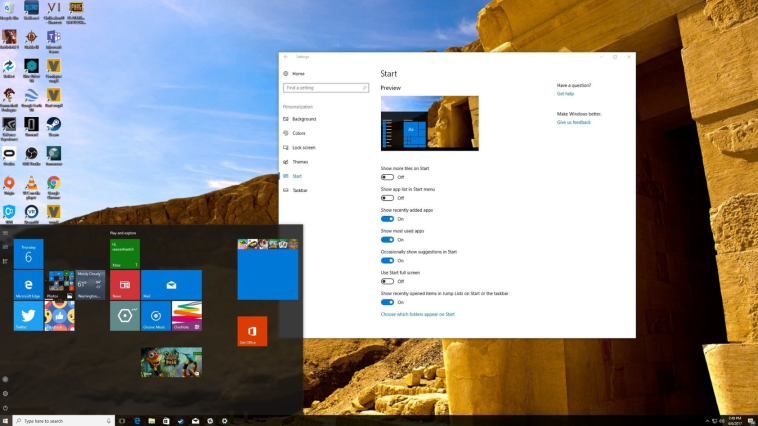Launch the Mail tile
758x426 pixels.
click(x=171, y=285)
